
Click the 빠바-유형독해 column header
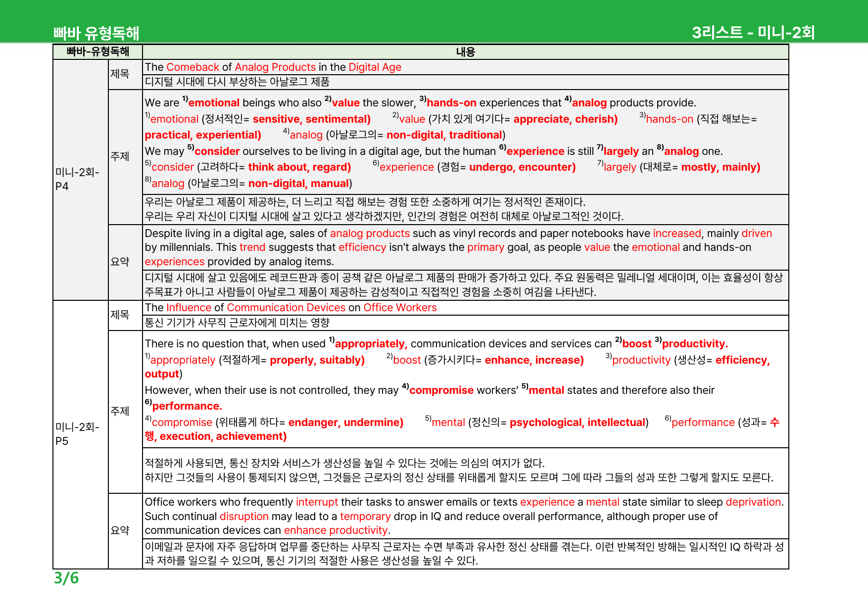click(97, 51)
